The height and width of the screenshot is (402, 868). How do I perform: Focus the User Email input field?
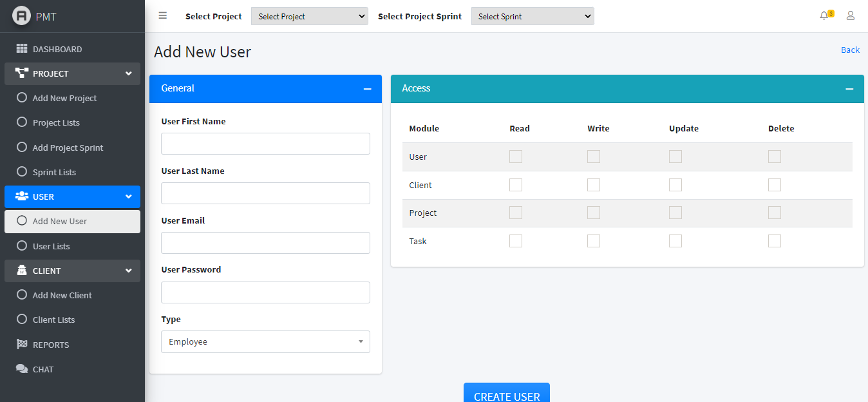coord(265,243)
